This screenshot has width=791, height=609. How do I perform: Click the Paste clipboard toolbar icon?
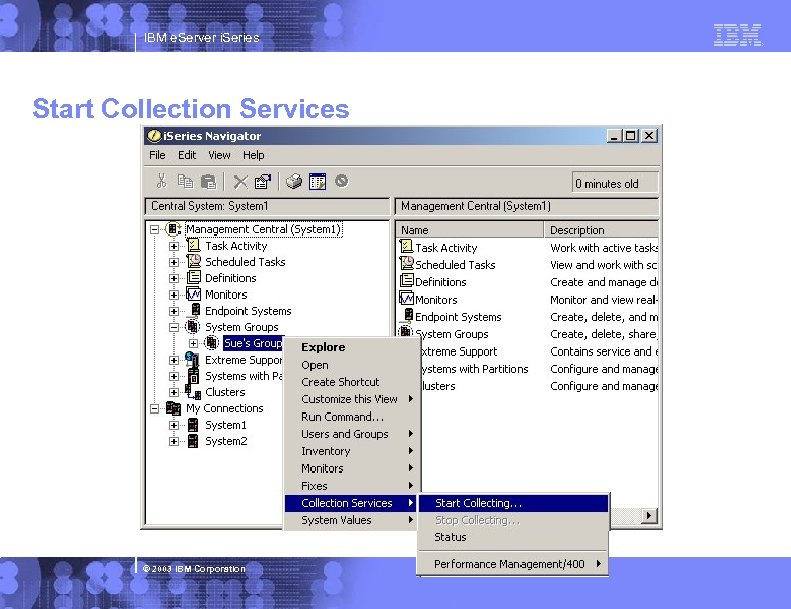click(x=208, y=181)
